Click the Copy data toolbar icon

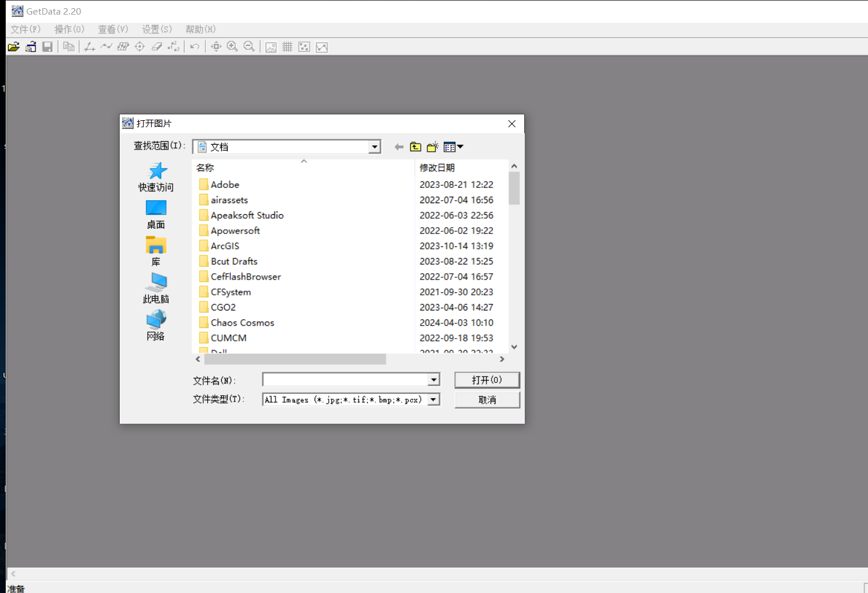[69, 47]
